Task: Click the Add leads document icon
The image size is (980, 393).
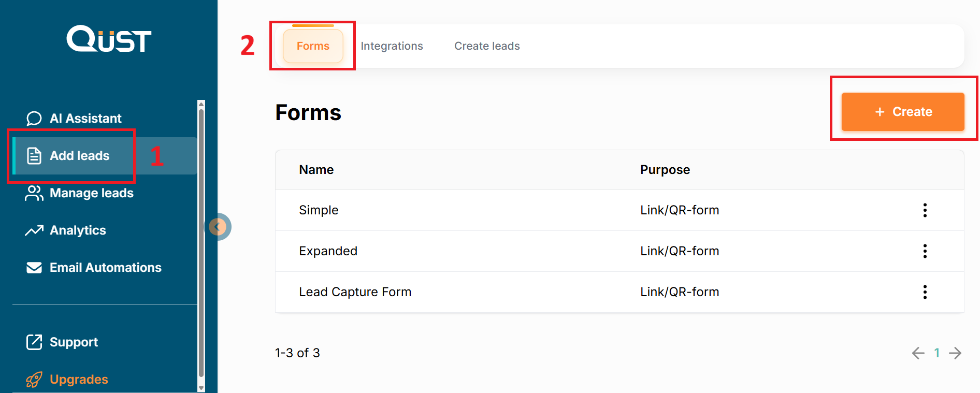Action: pos(34,156)
